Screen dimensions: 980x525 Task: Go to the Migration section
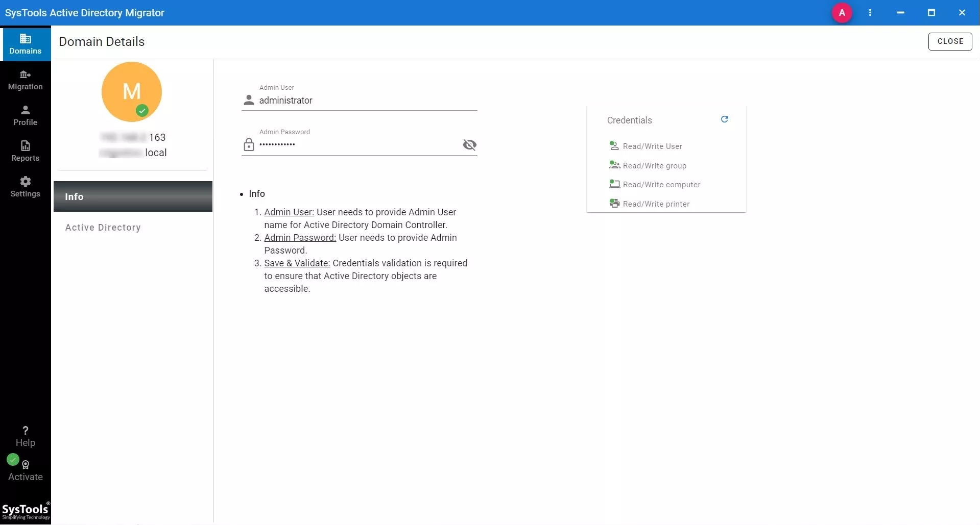click(x=26, y=81)
